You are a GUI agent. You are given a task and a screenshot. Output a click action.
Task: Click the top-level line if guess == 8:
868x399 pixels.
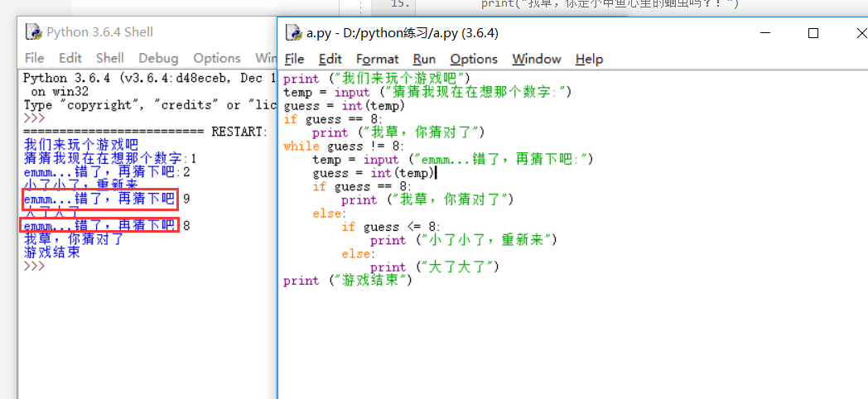(x=333, y=119)
